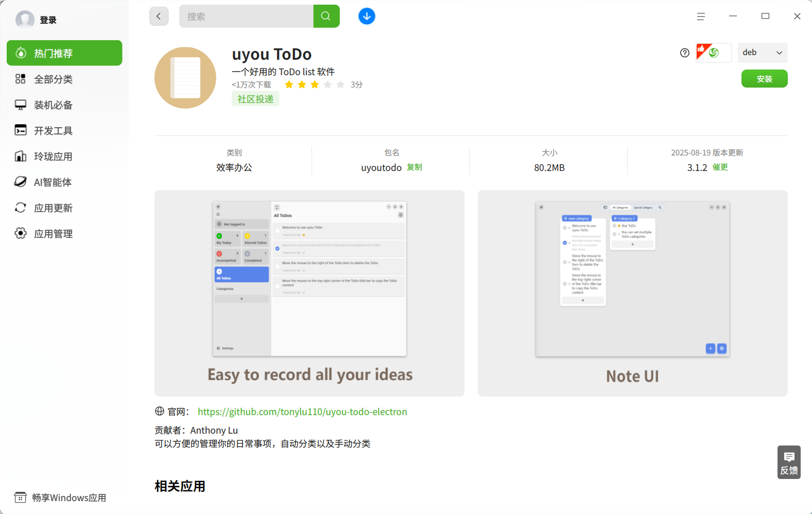
Task: Open 应用更新 page
Action: [64, 208]
